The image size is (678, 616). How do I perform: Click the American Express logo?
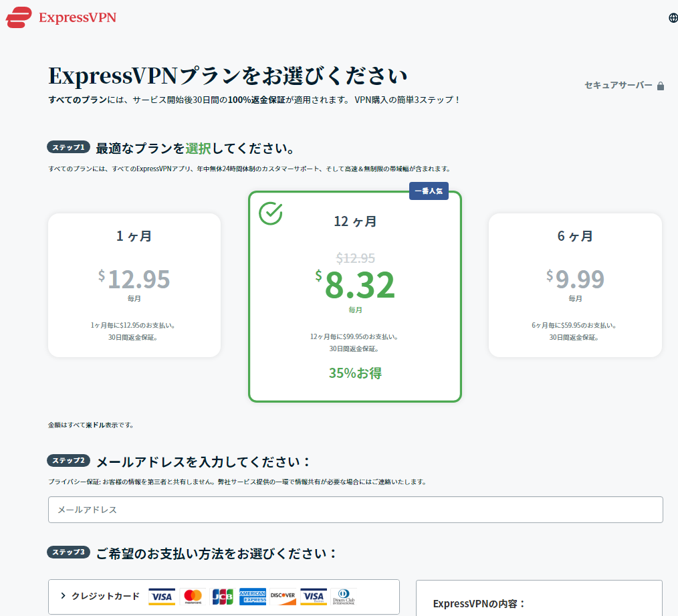click(x=253, y=597)
